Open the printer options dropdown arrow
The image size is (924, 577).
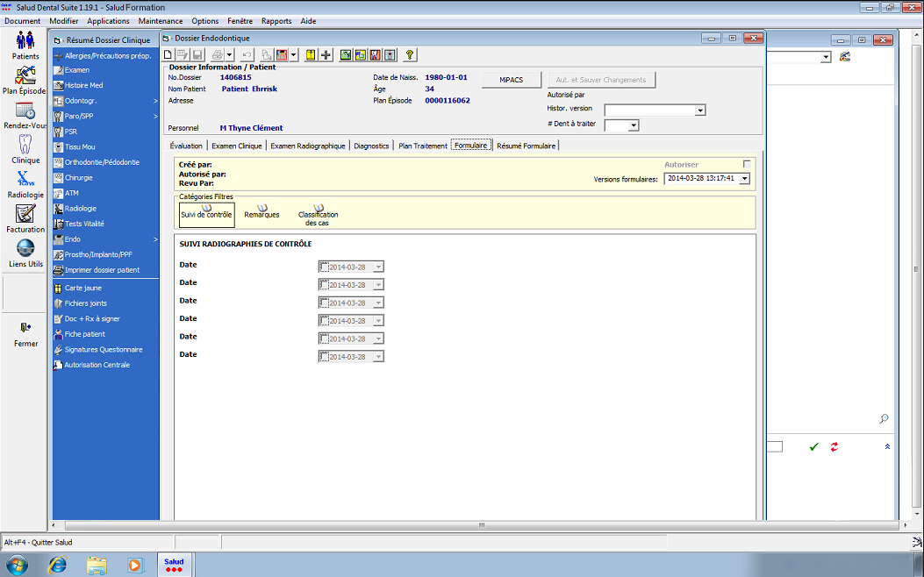[230, 54]
